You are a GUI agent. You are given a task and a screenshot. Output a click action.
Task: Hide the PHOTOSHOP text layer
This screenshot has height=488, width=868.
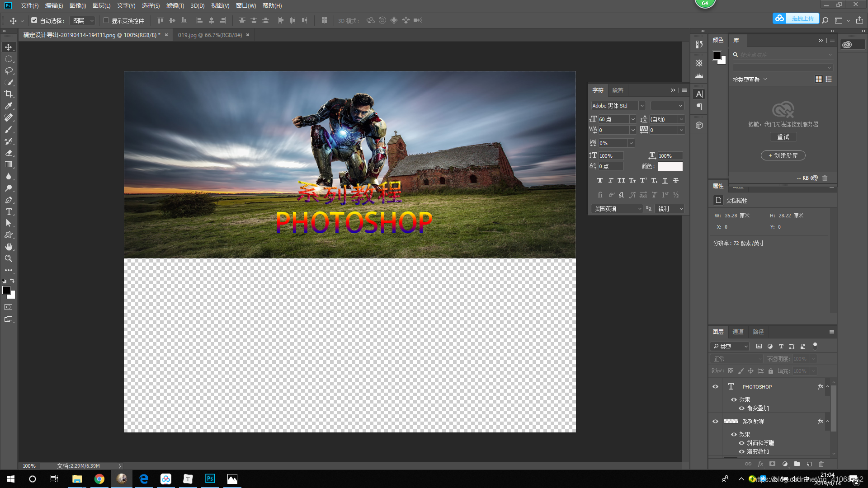[x=715, y=387]
